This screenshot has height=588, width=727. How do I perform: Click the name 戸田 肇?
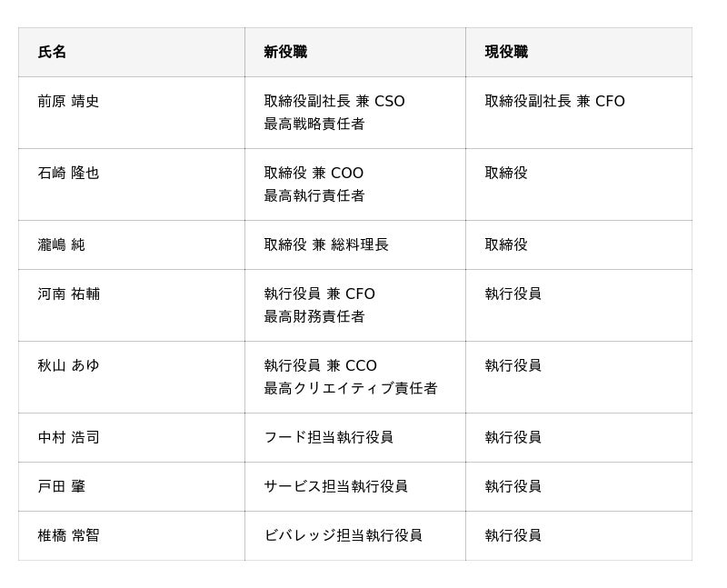(62, 487)
